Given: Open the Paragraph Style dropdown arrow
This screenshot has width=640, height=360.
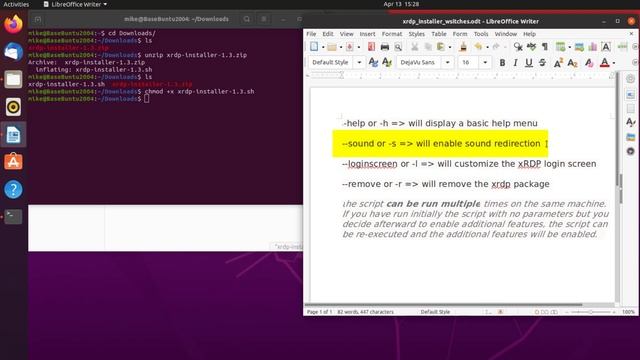Looking at the screenshot, I should tap(359, 62).
